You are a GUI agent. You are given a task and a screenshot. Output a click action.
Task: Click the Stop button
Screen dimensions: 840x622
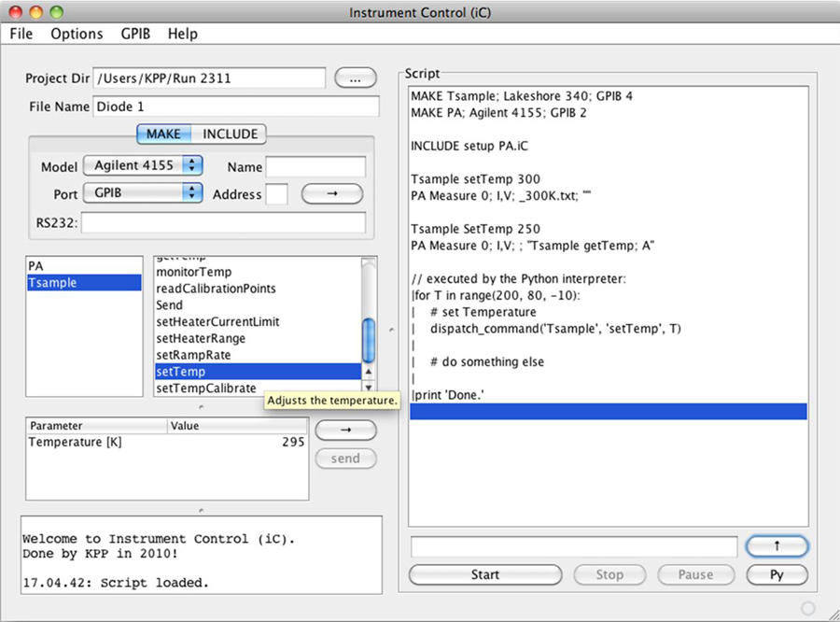(609, 574)
